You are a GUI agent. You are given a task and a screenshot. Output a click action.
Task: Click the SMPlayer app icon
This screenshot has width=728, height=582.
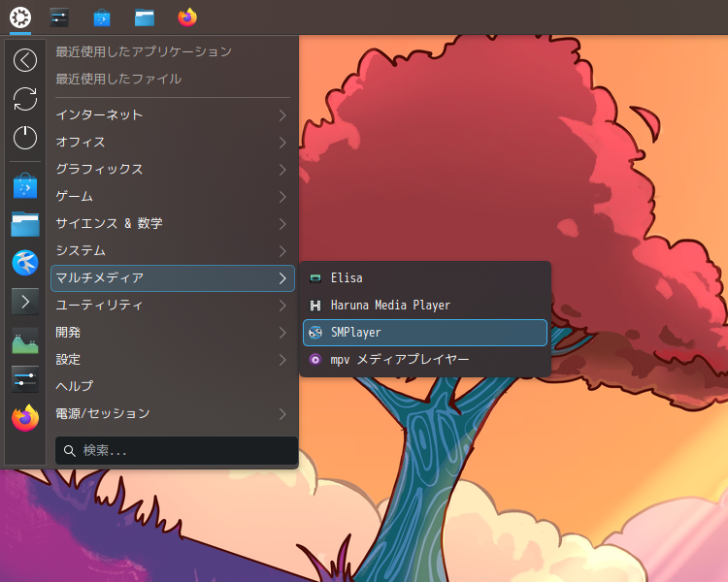(315, 333)
